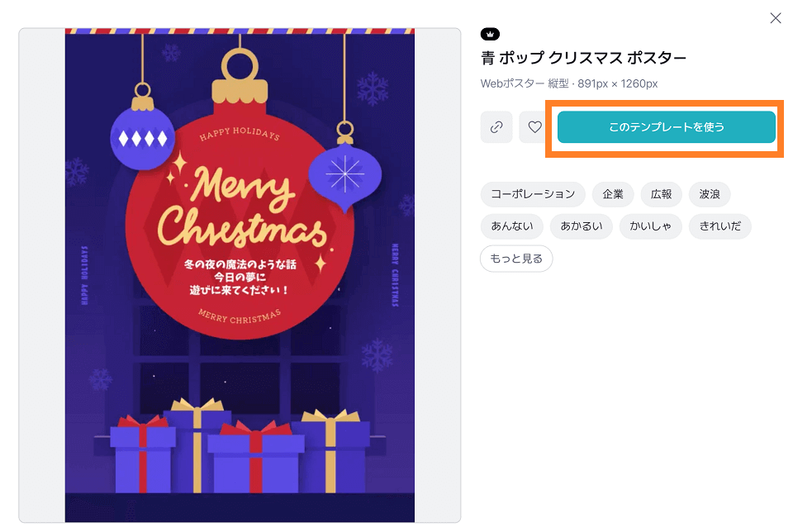Close the template preview dialog
Screen dimensions: 793x532
(776, 18)
